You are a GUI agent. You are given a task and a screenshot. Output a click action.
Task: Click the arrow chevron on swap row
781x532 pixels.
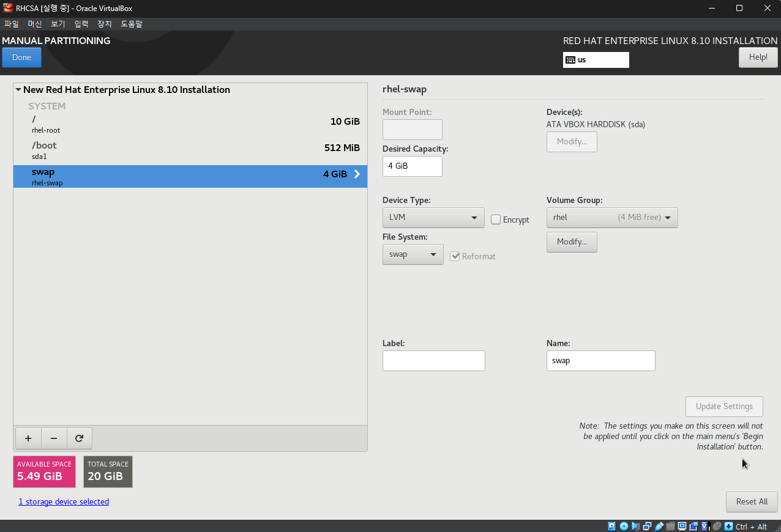point(357,174)
